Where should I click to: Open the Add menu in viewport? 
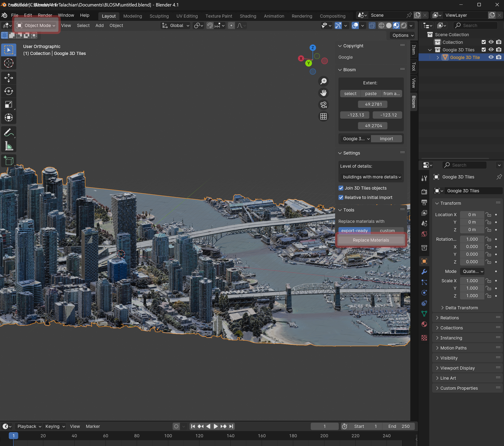[x=99, y=25]
